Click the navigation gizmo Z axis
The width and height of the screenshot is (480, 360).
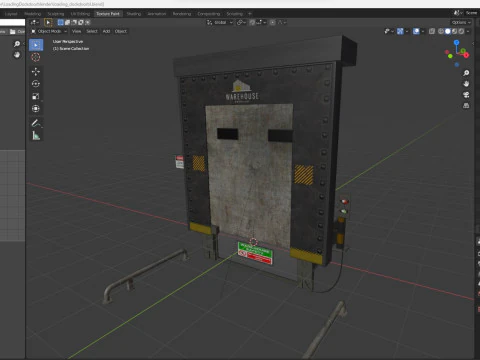click(x=457, y=43)
